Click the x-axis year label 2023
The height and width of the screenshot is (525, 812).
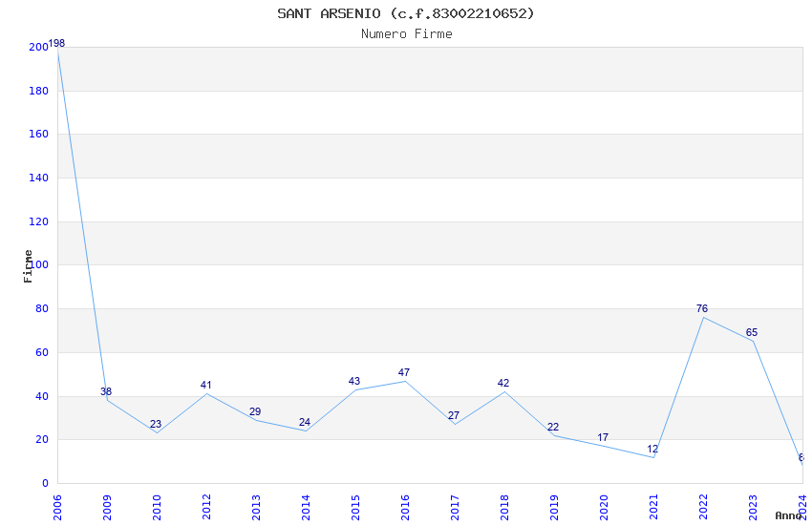pyautogui.click(x=753, y=508)
